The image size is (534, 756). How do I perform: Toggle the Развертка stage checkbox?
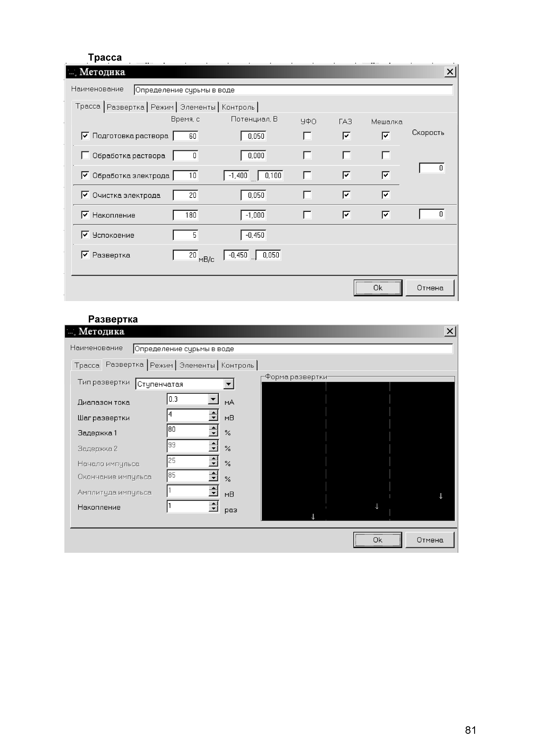85,255
